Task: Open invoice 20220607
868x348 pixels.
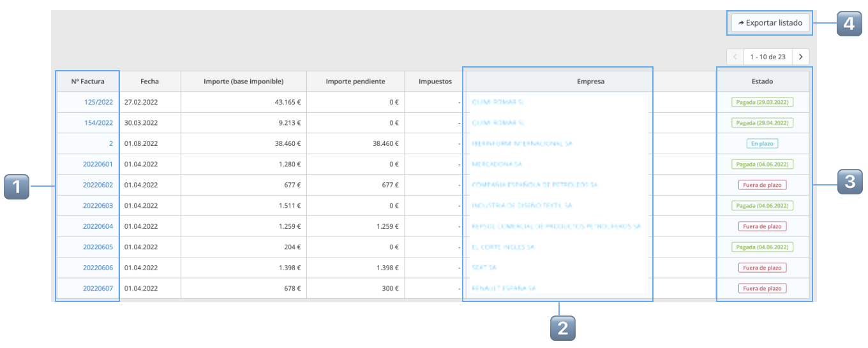Action: (x=98, y=289)
